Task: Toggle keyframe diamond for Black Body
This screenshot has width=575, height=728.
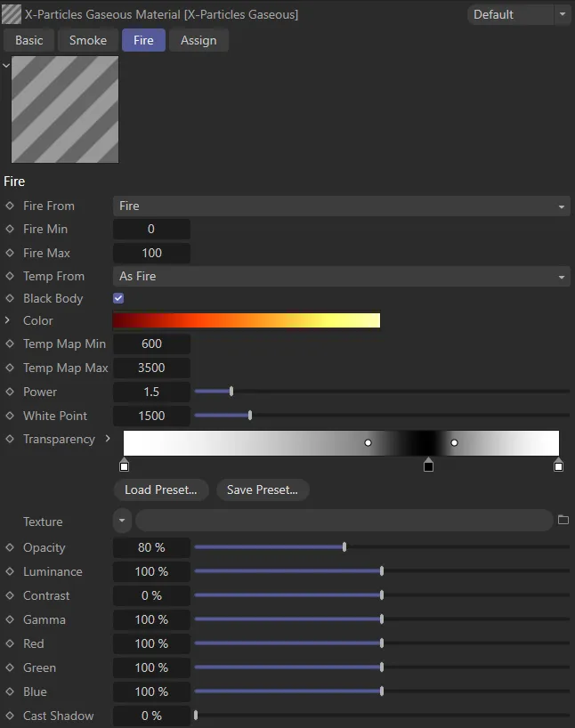Action: click(x=10, y=298)
